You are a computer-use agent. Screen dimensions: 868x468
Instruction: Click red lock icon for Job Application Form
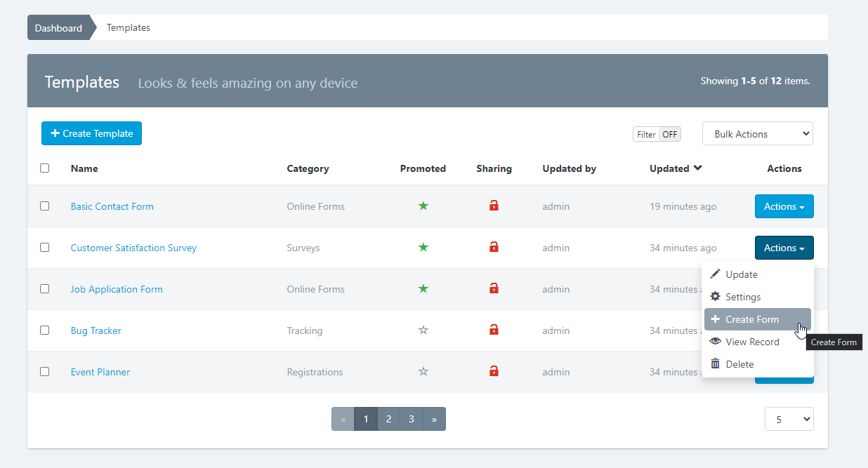(494, 288)
